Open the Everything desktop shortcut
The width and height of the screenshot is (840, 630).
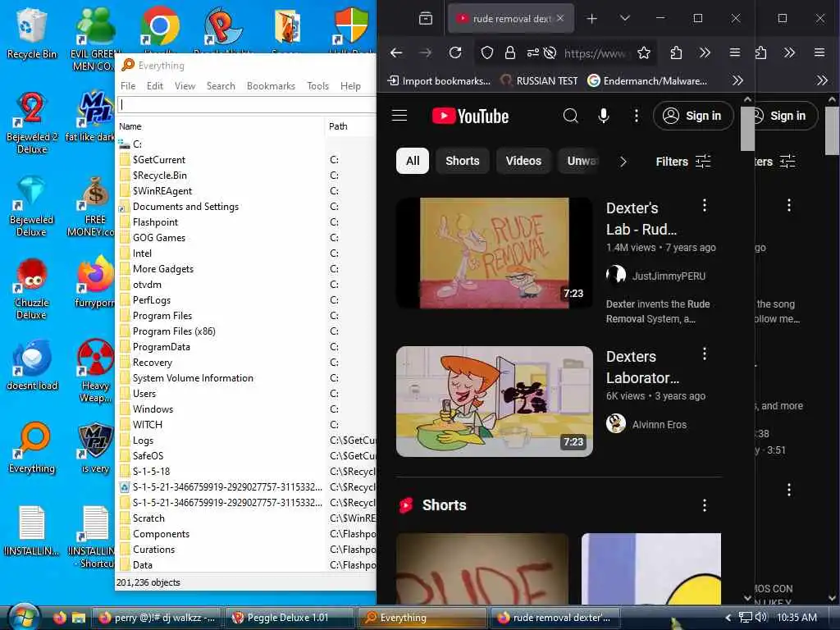(x=31, y=448)
